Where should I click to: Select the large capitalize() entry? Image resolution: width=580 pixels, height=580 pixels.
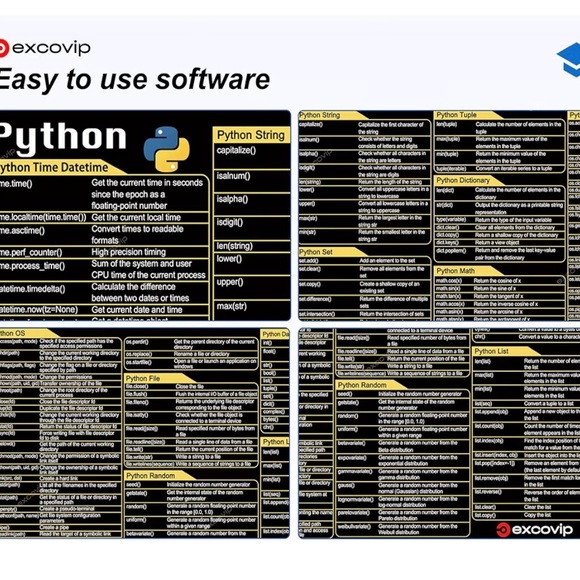[x=236, y=150]
